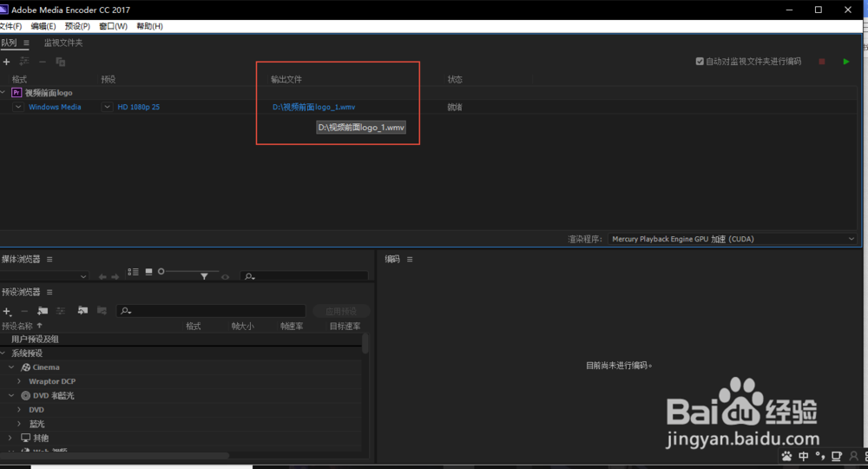The height and width of the screenshot is (469, 868).
Task: Click output file link D:\视频前面logo_1.wmv
Action: 314,107
